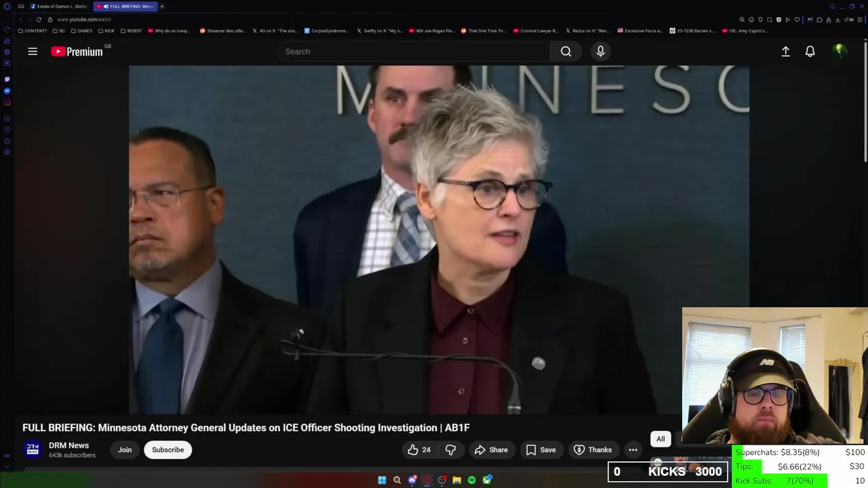Open browser sidebar Messenger icon

7,91
